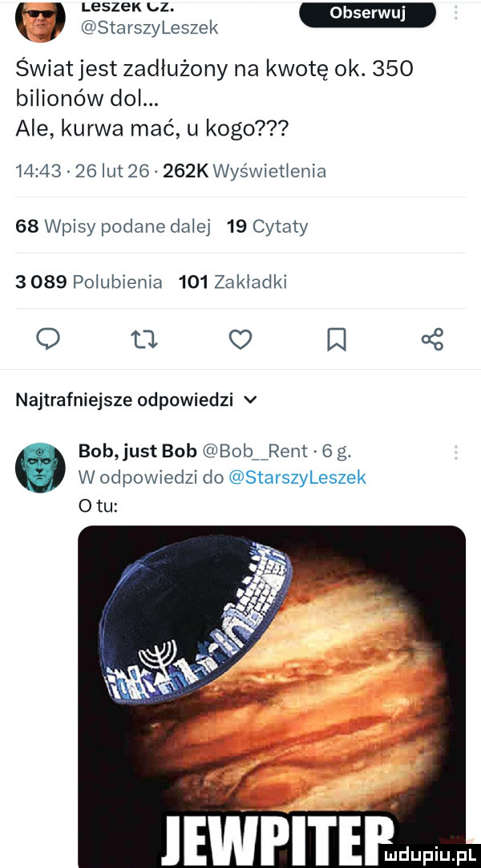This screenshot has height=868, width=481.
Task: Click the share icon on the tweet
Action: (x=433, y=339)
